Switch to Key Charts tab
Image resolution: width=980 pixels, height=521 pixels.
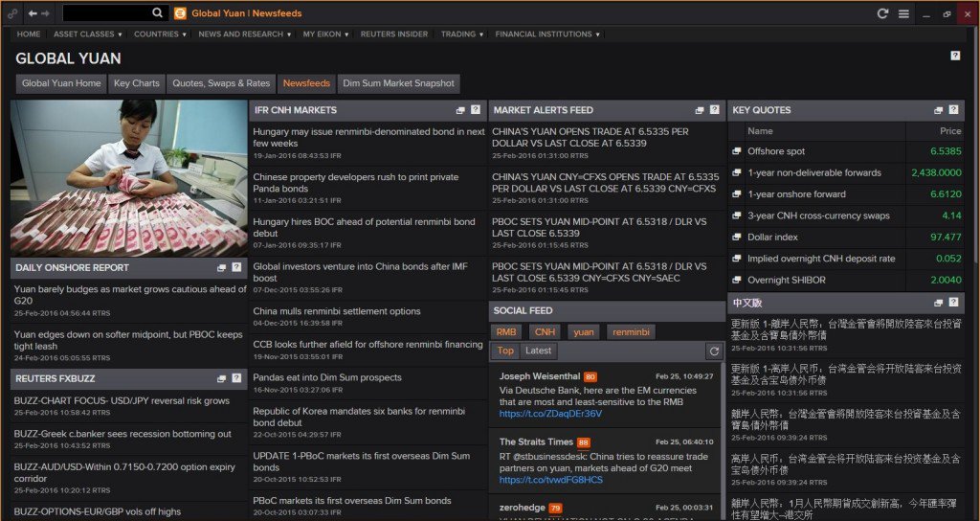(136, 83)
